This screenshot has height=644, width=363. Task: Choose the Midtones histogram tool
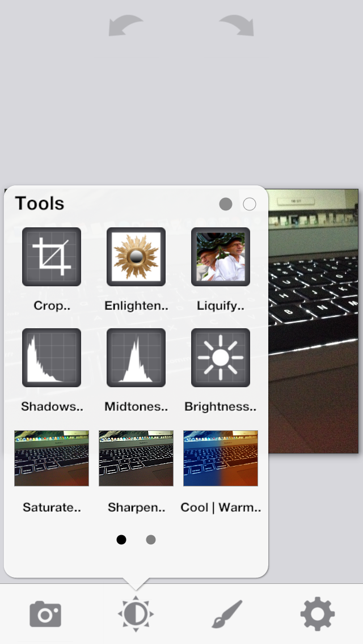tap(136, 358)
